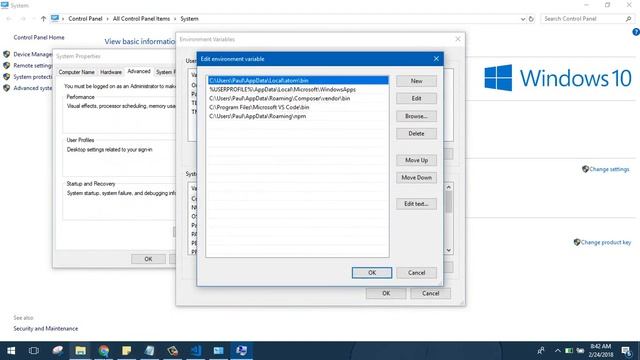Open Sticky Notes taskbar icon
The image size is (640, 360).
point(127,351)
